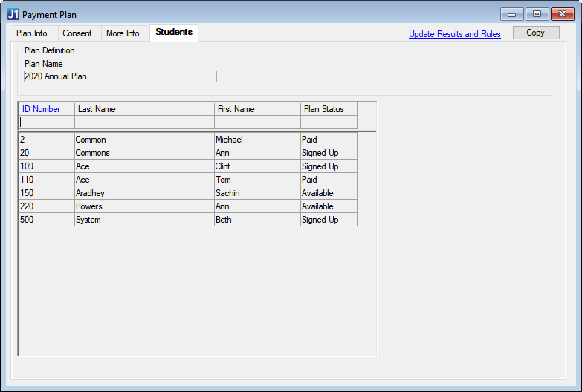Switch to the Plan Info tab
Image resolution: width=582 pixels, height=392 pixels.
pyautogui.click(x=32, y=33)
